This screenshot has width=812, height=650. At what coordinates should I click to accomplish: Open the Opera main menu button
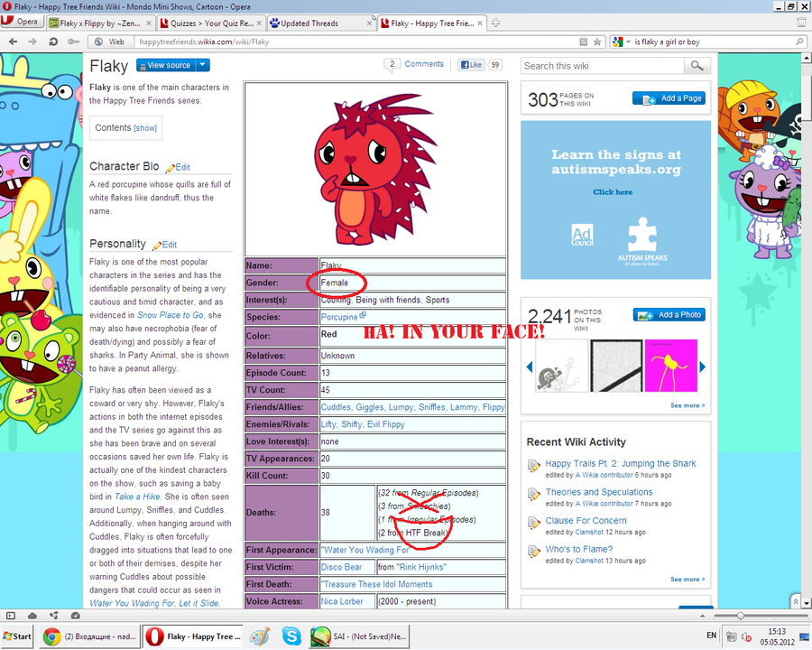(x=21, y=22)
